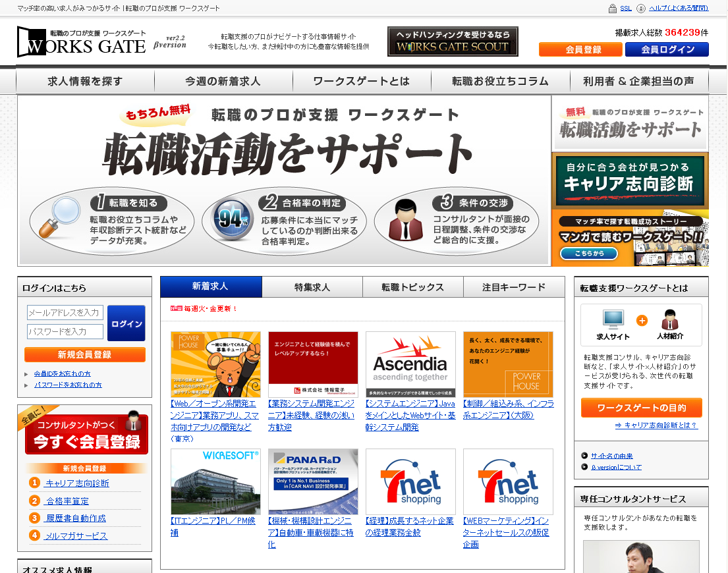The image size is (728, 573).
Task: Open the キャリア志向診断 sidebar link
Action: click(x=77, y=483)
